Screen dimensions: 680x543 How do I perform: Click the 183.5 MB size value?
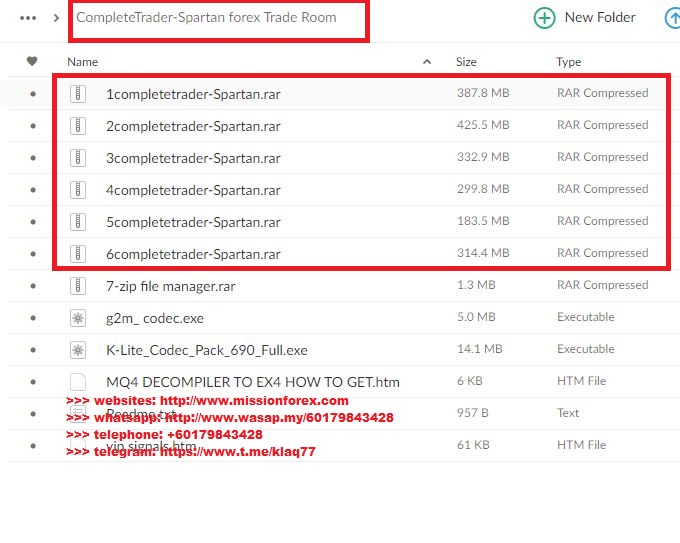click(x=483, y=221)
